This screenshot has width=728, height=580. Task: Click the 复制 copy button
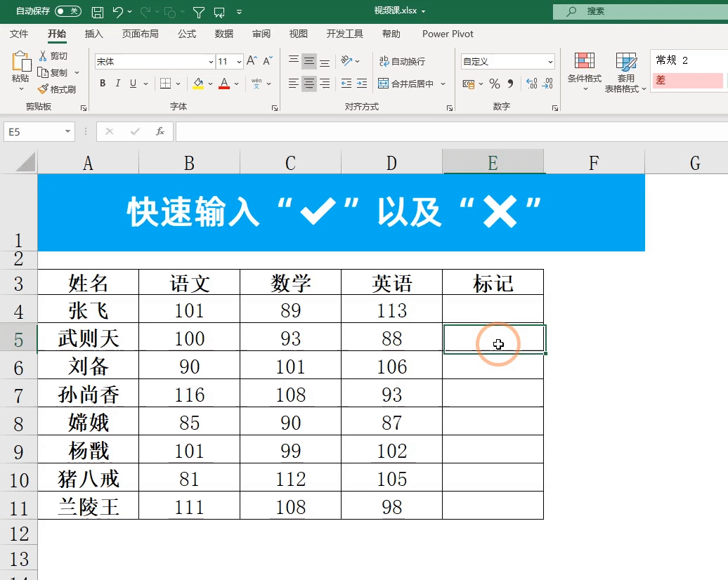53,73
